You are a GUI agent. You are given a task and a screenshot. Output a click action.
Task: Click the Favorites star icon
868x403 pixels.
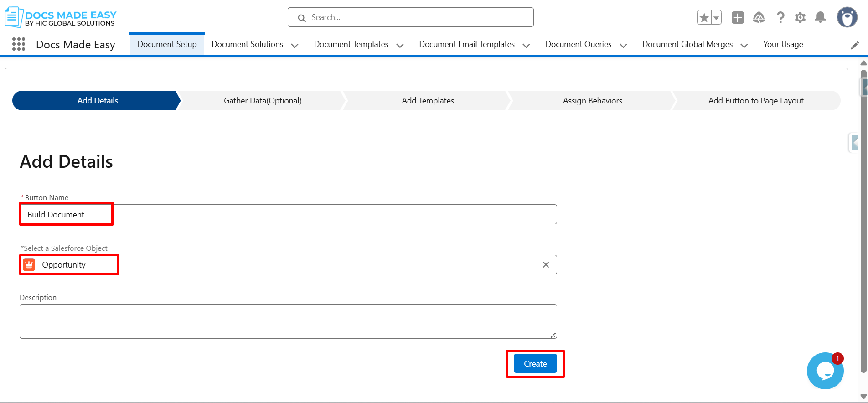[704, 18]
